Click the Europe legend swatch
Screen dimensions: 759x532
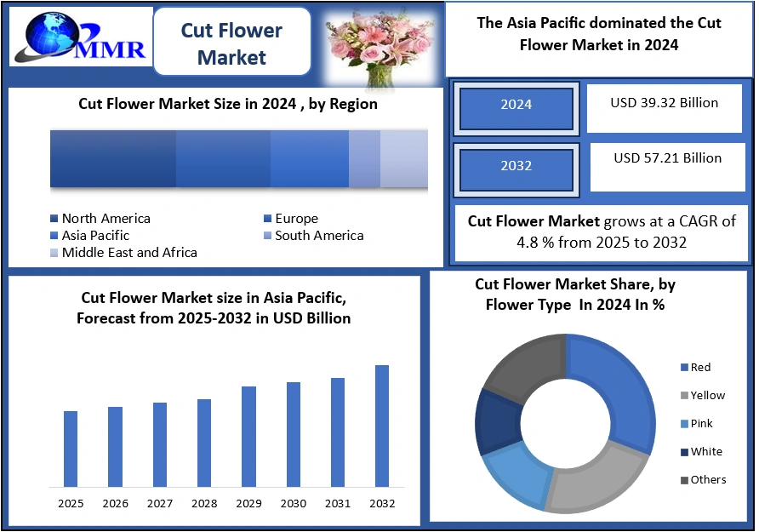coord(268,220)
